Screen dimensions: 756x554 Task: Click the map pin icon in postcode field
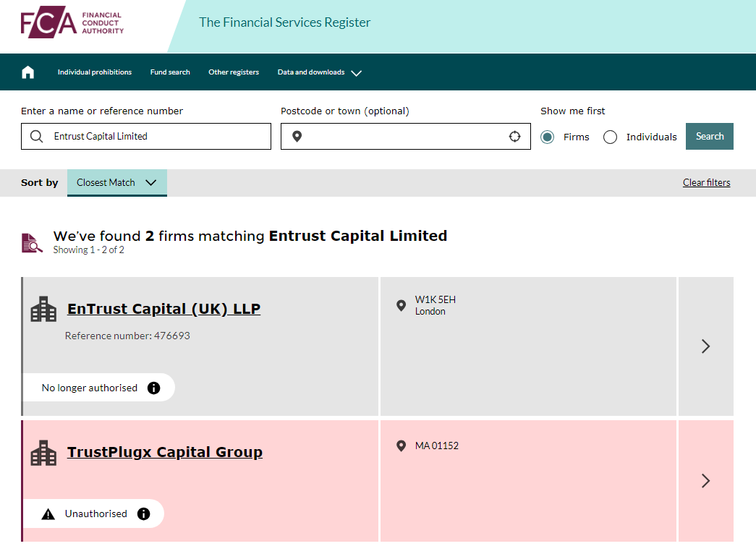click(297, 137)
